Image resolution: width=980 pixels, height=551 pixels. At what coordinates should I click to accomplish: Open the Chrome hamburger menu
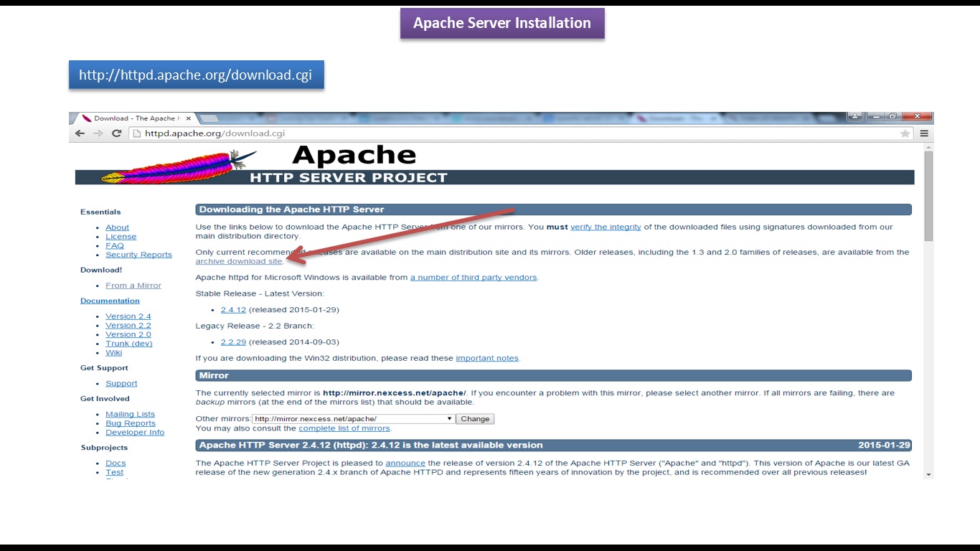(x=924, y=133)
